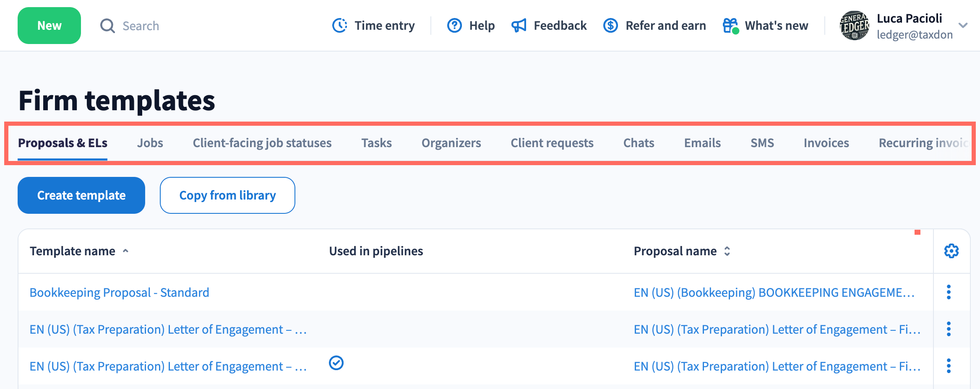Open actions menu for Bookkeeping Proposal row

coord(949,292)
